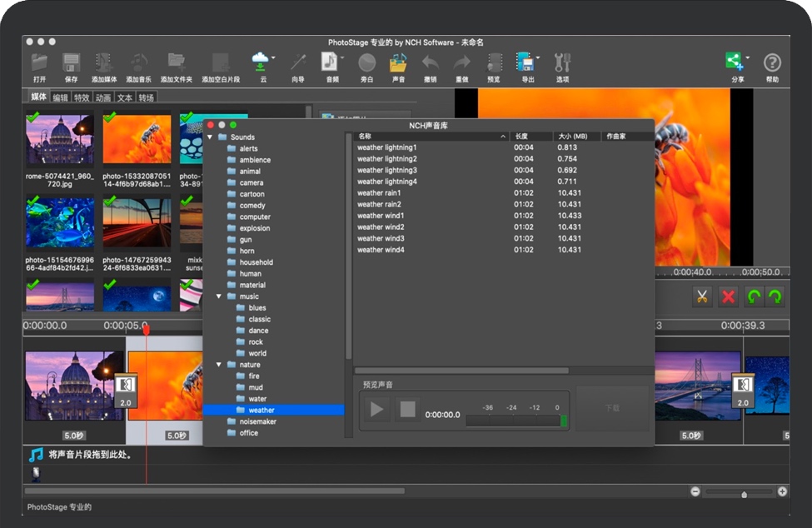
Task: Toggle green checkmark on rome thumbnail
Action: 33,118
